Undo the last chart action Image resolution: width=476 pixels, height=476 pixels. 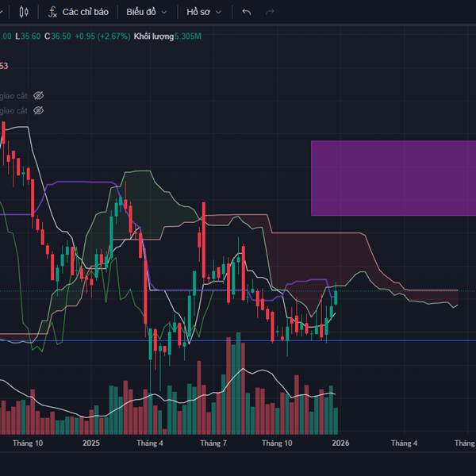pyautogui.click(x=247, y=12)
